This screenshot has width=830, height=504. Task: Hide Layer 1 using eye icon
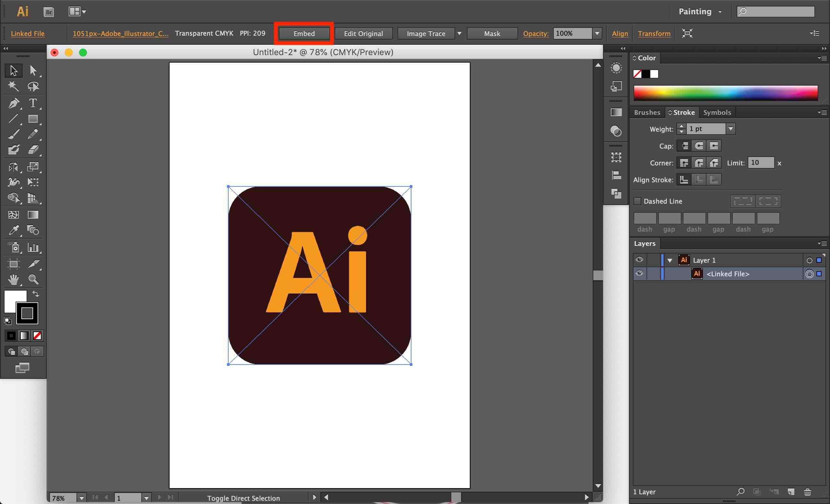639,260
